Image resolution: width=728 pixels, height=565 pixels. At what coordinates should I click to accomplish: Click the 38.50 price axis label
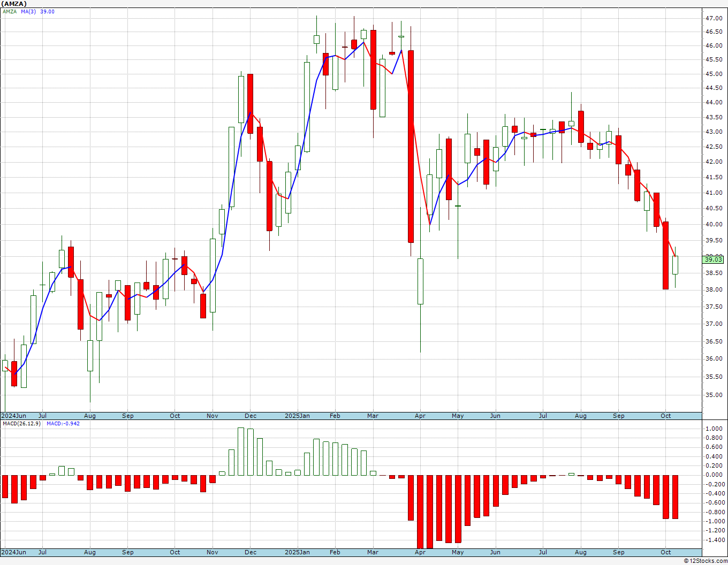coord(714,273)
